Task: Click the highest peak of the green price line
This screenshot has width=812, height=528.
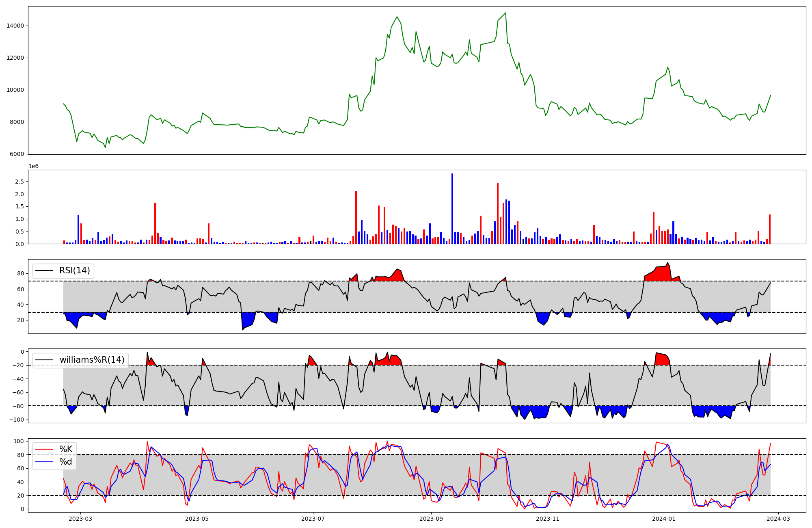Action: (x=505, y=13)
